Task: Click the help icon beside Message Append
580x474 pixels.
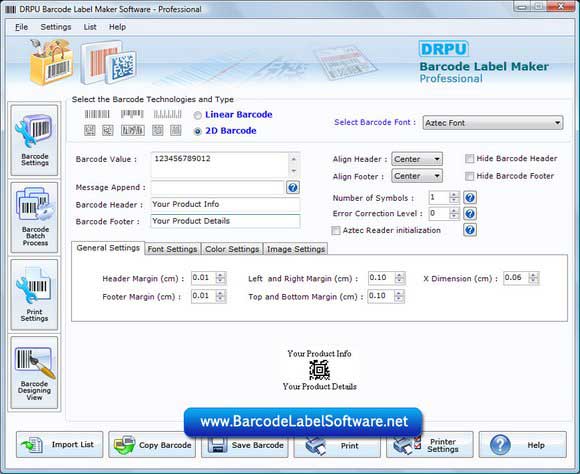Action: pos(292,188)
